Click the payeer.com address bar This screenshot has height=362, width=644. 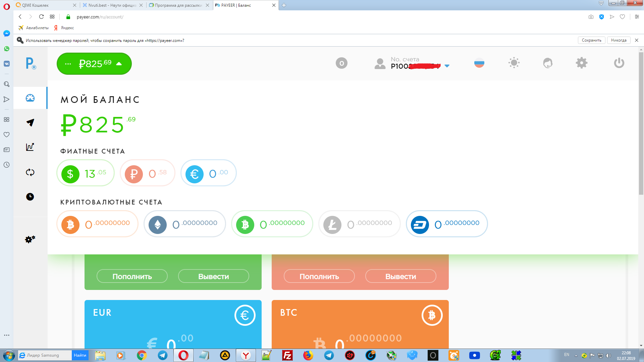[100, 17]
